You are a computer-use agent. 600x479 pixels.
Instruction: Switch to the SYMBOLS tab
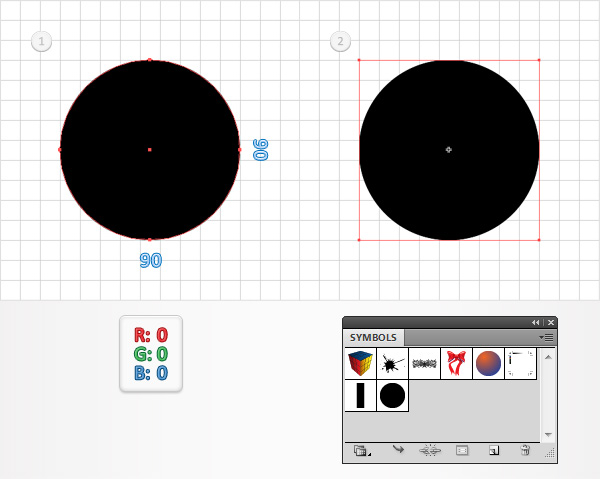click(373, 337)
